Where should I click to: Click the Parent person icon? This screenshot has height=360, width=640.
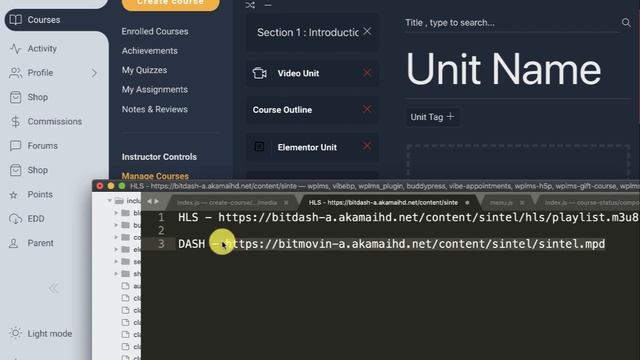tap(14, 243)
